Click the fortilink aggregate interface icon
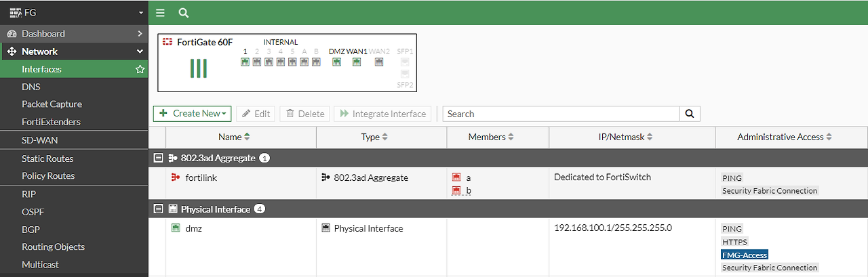 coord(176,177)
